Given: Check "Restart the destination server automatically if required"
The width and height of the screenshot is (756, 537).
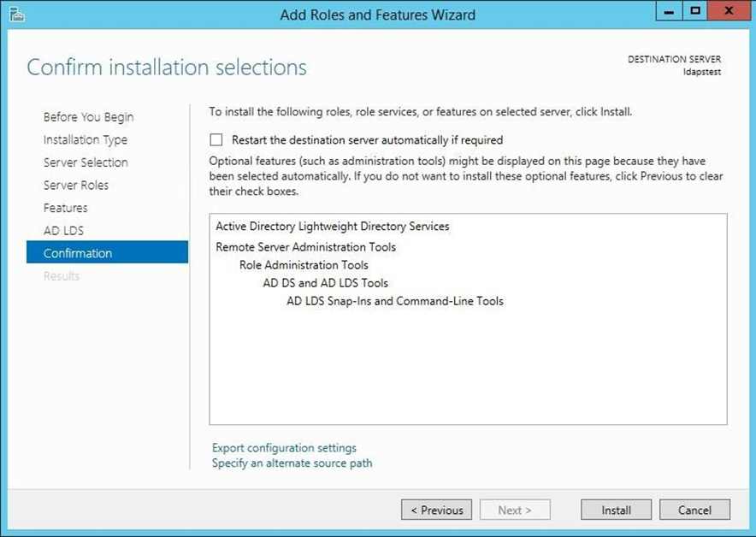Looking at the screenshot, I should pos(215,139).
